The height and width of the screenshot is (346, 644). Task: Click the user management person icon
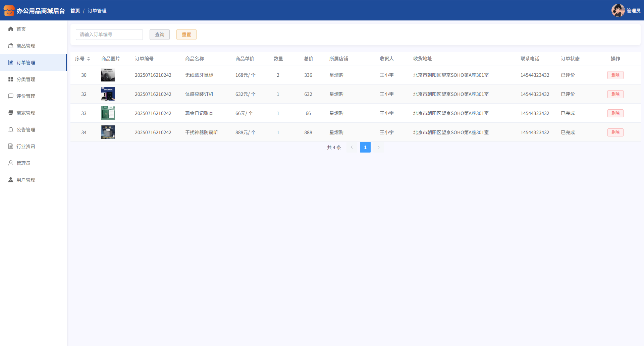[x=11, y=180]
